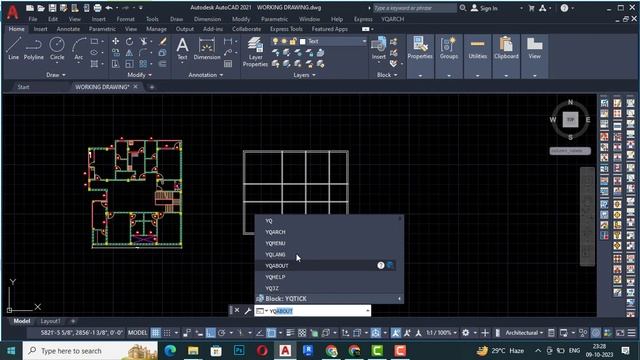Click the command line customize wrench
The width and height of the screenshot is (640, 360).
tap(247, 311)
